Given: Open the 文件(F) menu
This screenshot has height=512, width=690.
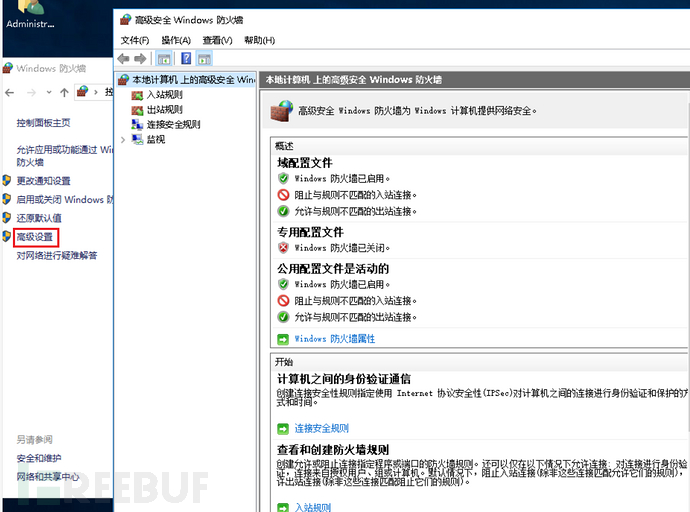Looking at the screenshot, I should pos(135,40).
